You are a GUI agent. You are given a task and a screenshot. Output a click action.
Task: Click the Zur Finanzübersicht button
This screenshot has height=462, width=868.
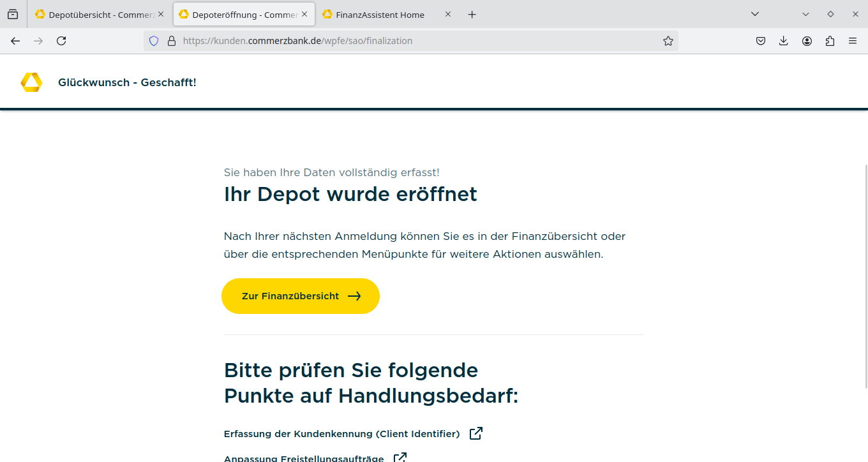pyautogui.click(x=301, y=296)
